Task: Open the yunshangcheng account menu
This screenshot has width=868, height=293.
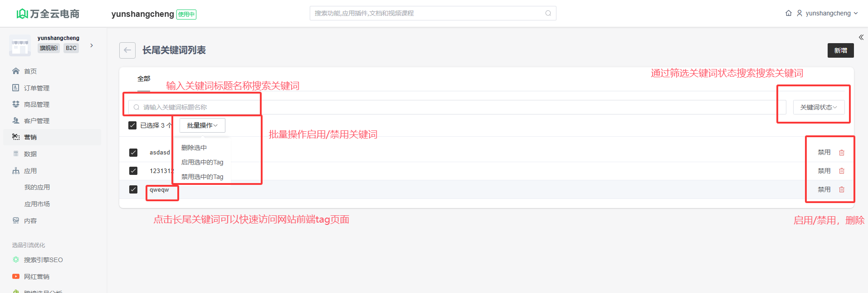Action: (x=828, y=13)
